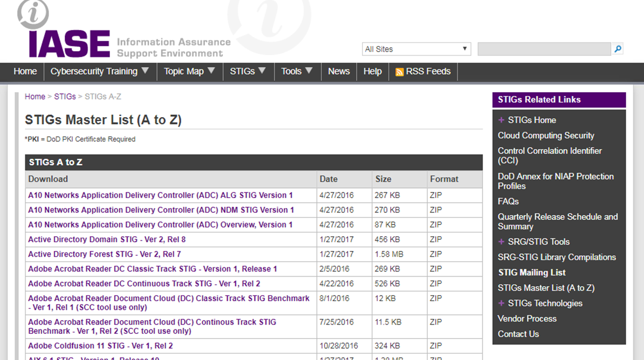Open SRG/STIG Tools sidebar link
This screenshot has height=360, width=644.
[x=539, y=242]
